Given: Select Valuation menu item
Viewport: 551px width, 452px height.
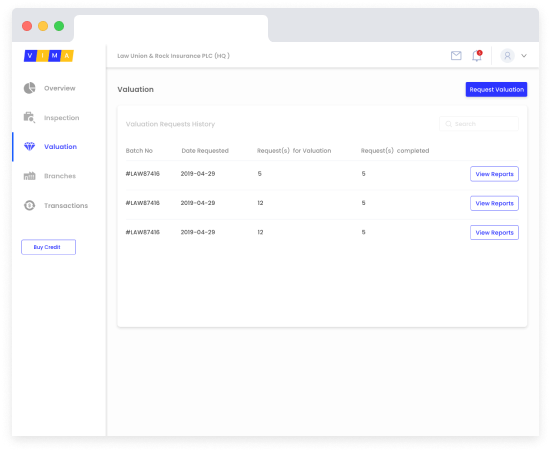Looking at the screenshot, I should coord(60,147).
